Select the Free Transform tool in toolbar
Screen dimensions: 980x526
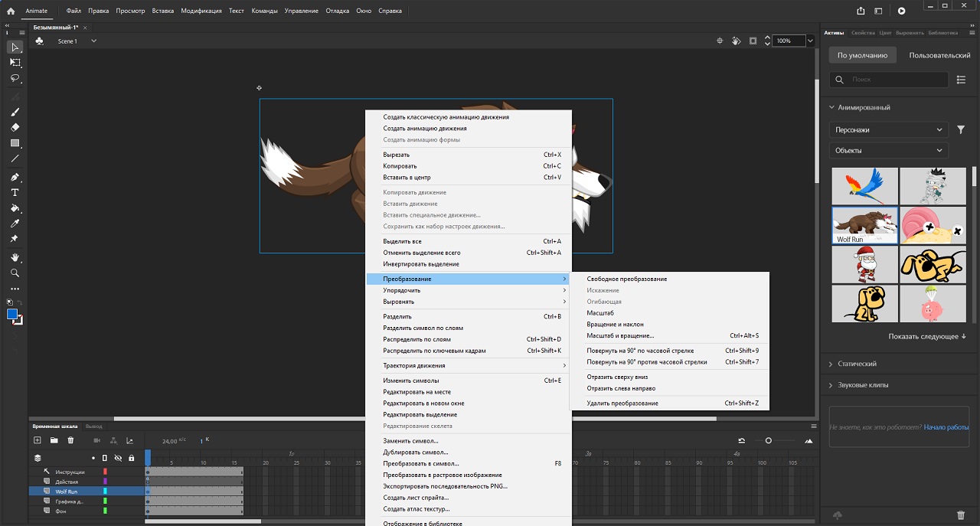[x=15, y=63]
